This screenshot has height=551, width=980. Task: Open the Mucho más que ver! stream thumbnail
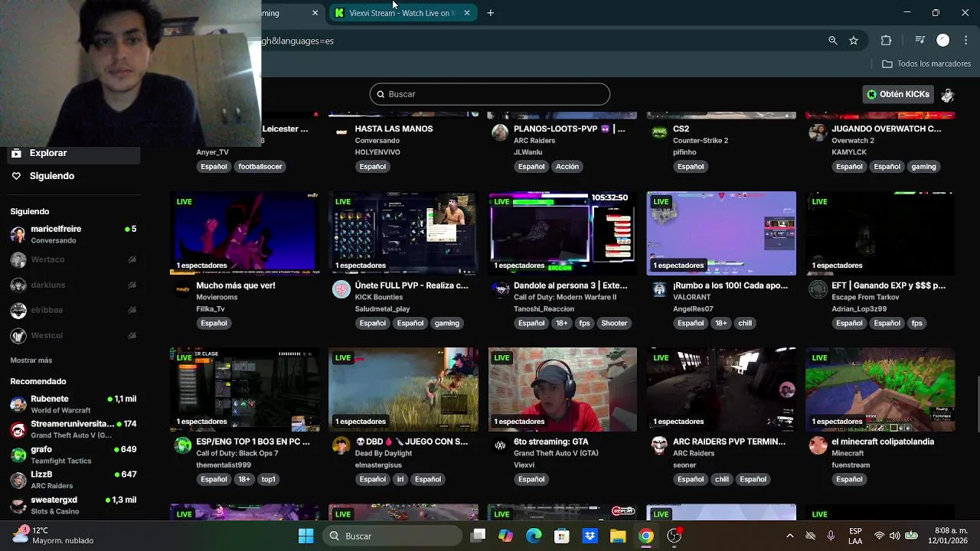244,233
